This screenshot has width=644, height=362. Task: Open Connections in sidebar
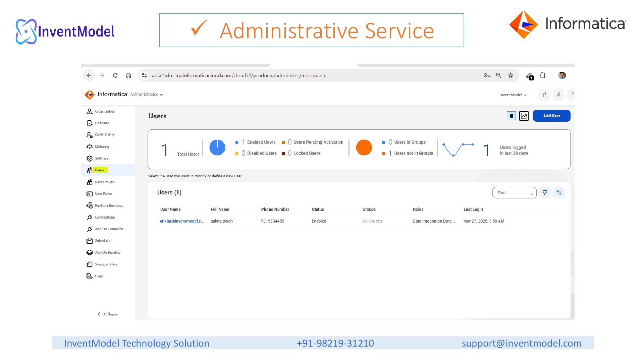point(108,217)
